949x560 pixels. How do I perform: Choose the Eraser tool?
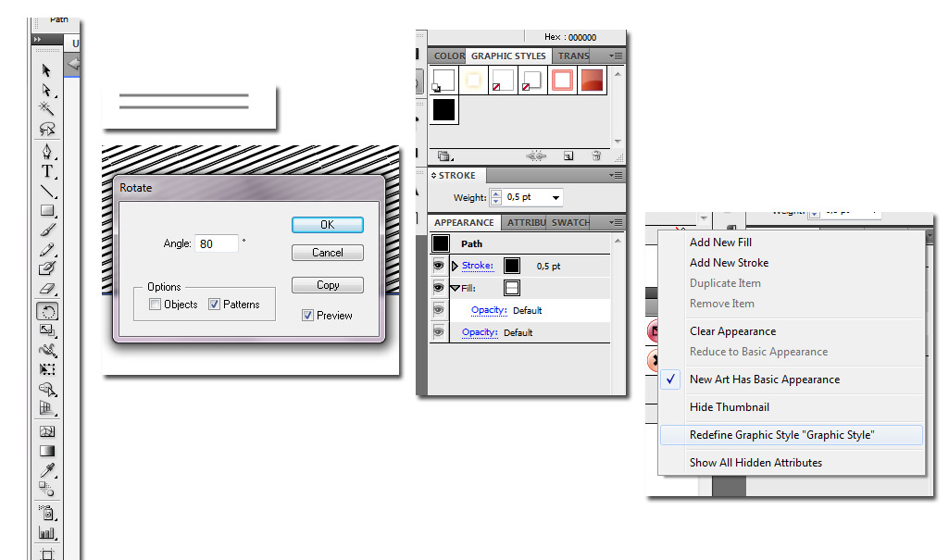click(x=46, y=289)
